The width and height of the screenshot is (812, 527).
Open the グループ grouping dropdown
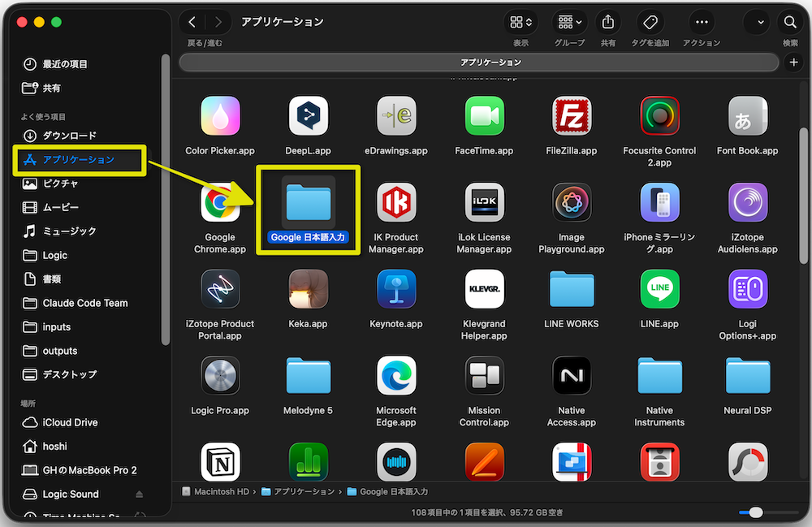[570, 22]
